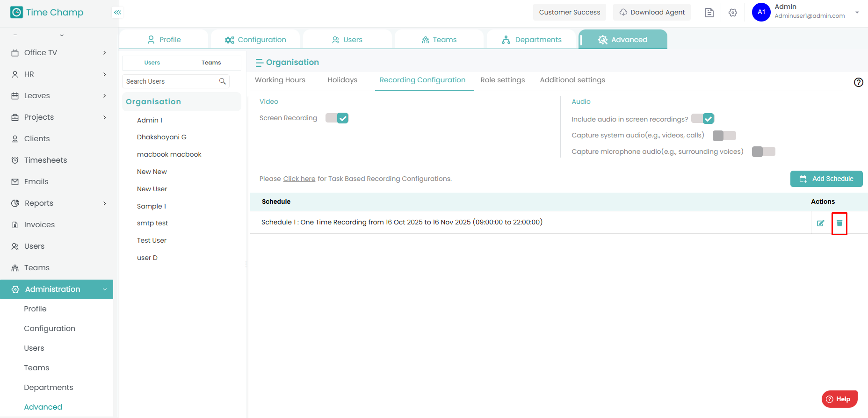
Task: Open settings gear icon in header
Action: click(732, 13)
